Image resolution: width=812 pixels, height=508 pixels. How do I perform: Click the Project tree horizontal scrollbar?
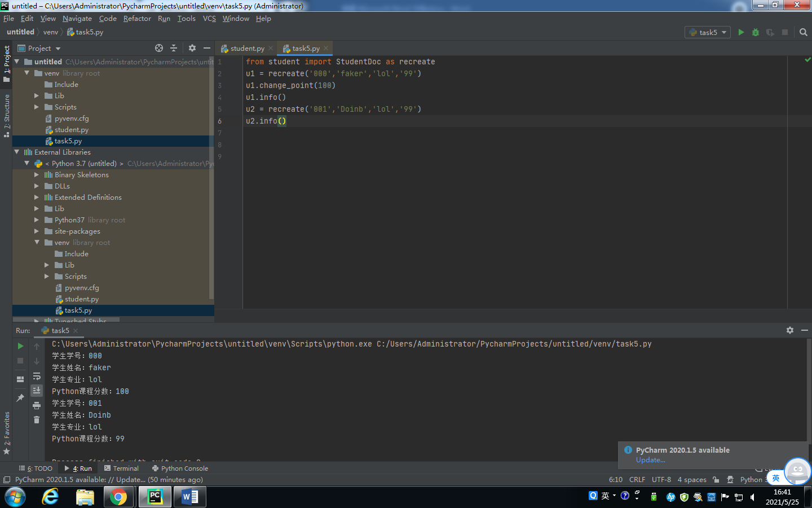[x=66, y=319]
